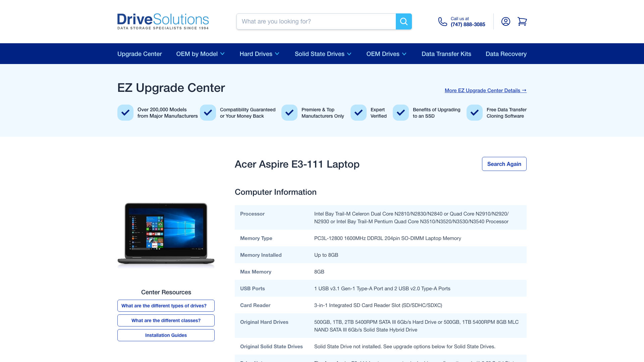Focus the 'What are you looking for?' search field

coord(316,21)
